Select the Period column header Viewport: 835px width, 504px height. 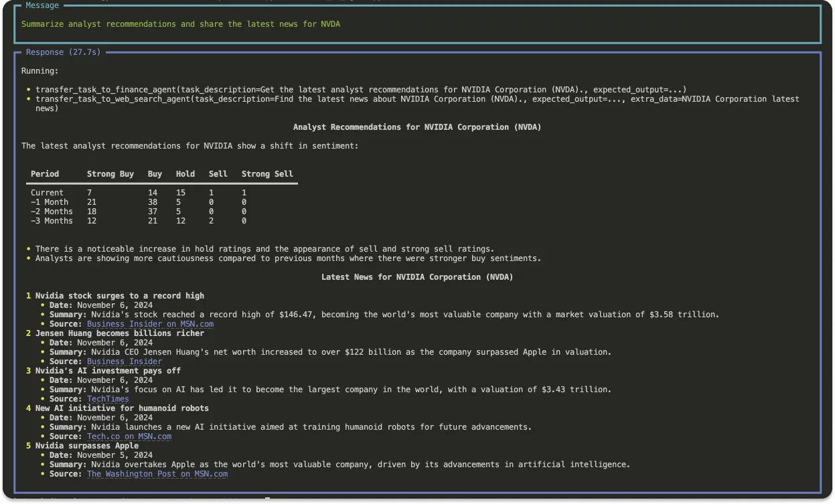tap(45, 174)
